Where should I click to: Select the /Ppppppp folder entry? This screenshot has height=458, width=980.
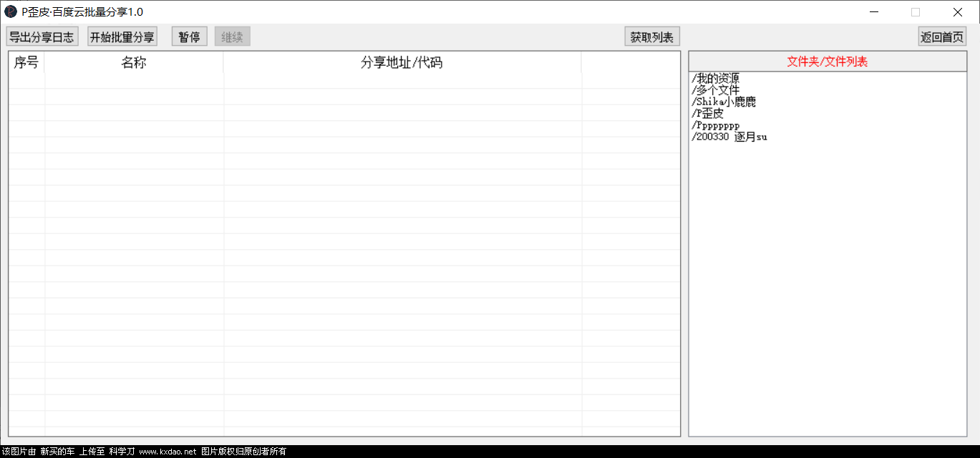pos(716,125)
